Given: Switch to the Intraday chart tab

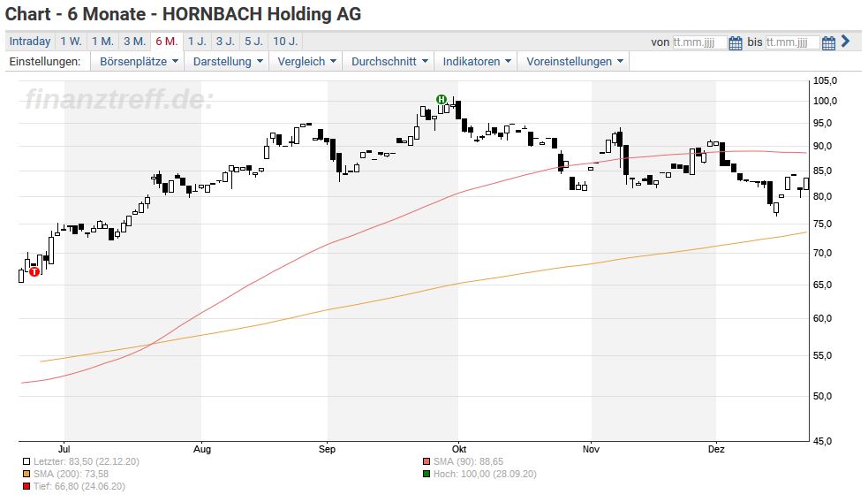Looking at the screenshot, I should [30, 42].
